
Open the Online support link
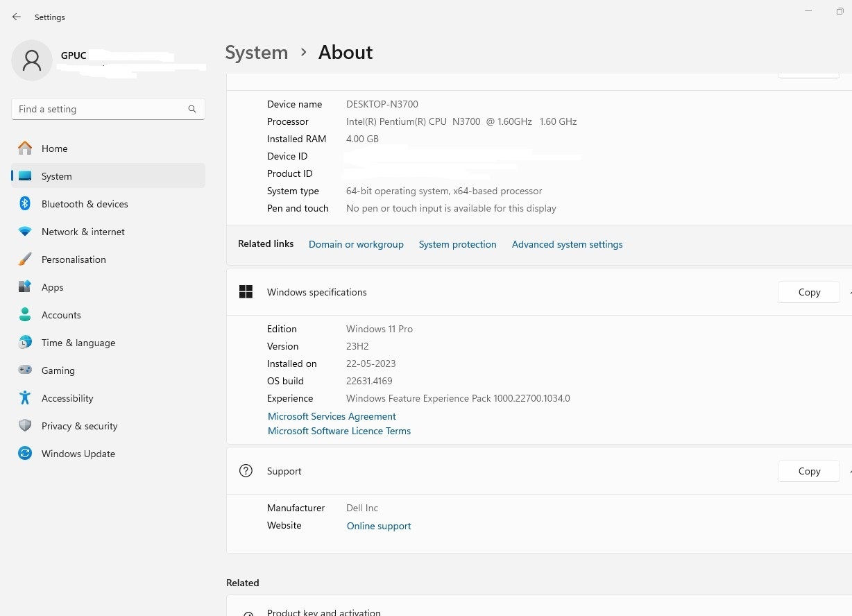(379, 526)
